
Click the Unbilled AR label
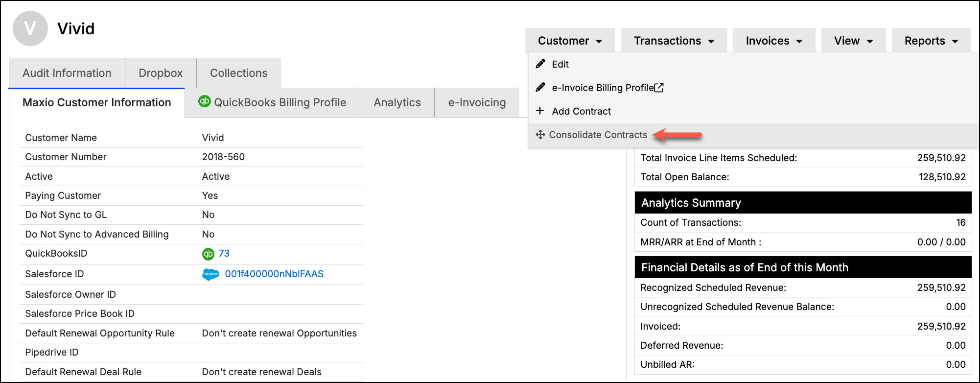tap(667, 364)
